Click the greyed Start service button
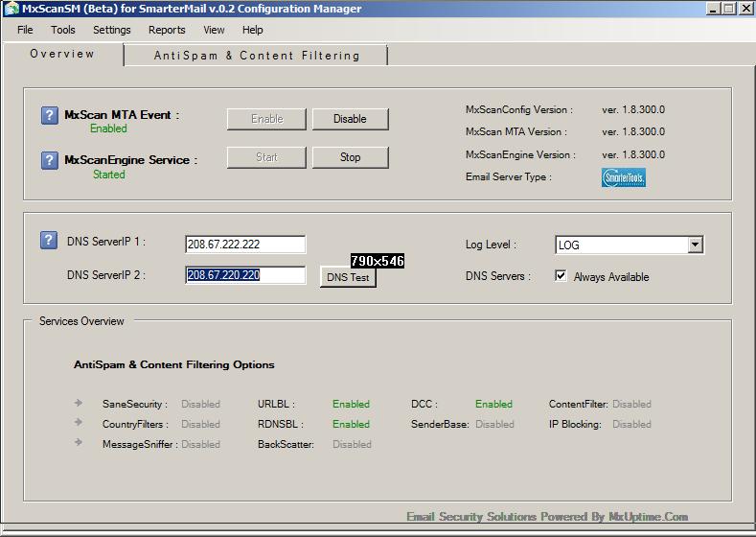The width and height of the screenshot is (756, 537). 266,157
